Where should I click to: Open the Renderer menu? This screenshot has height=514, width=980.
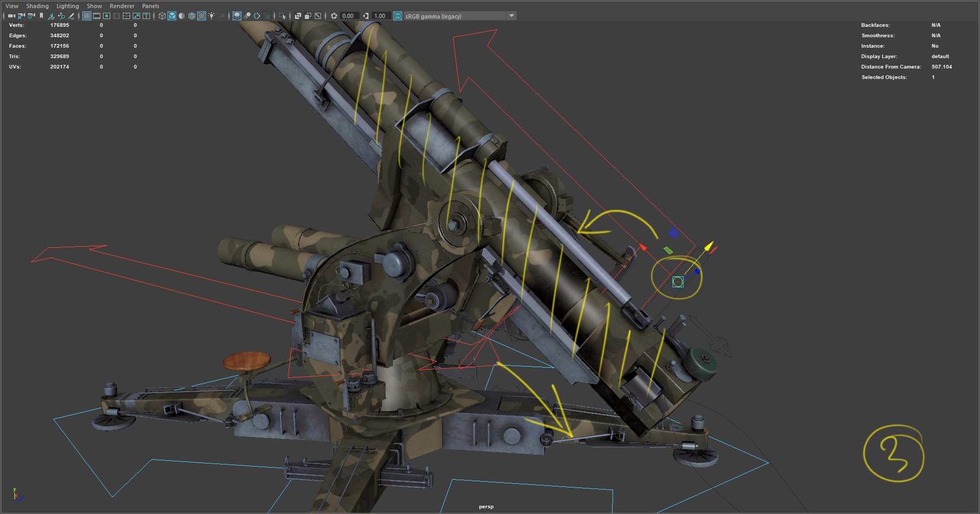[x=122, y=6]
